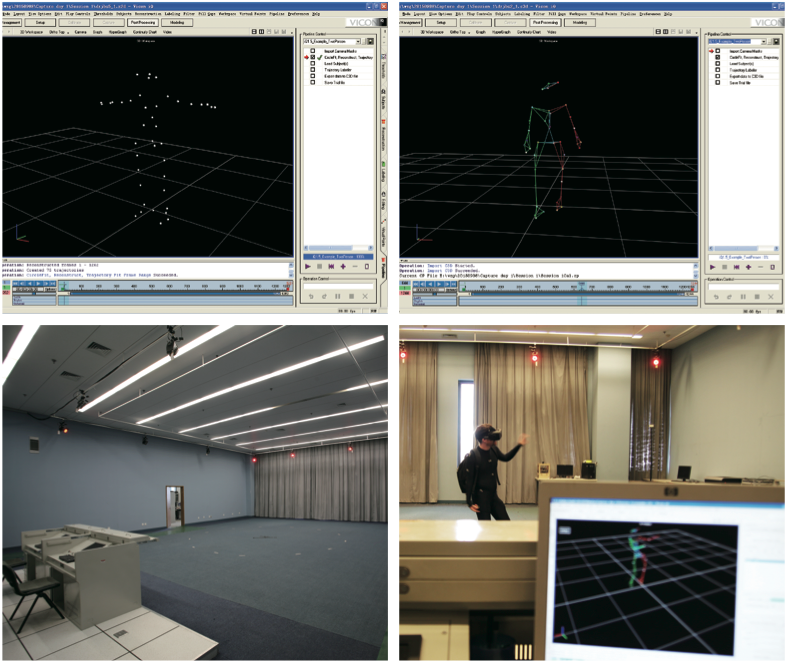
Task: Expand Ortho Top view dropdown, skeleton window
Action: click(x=469, y=32)
